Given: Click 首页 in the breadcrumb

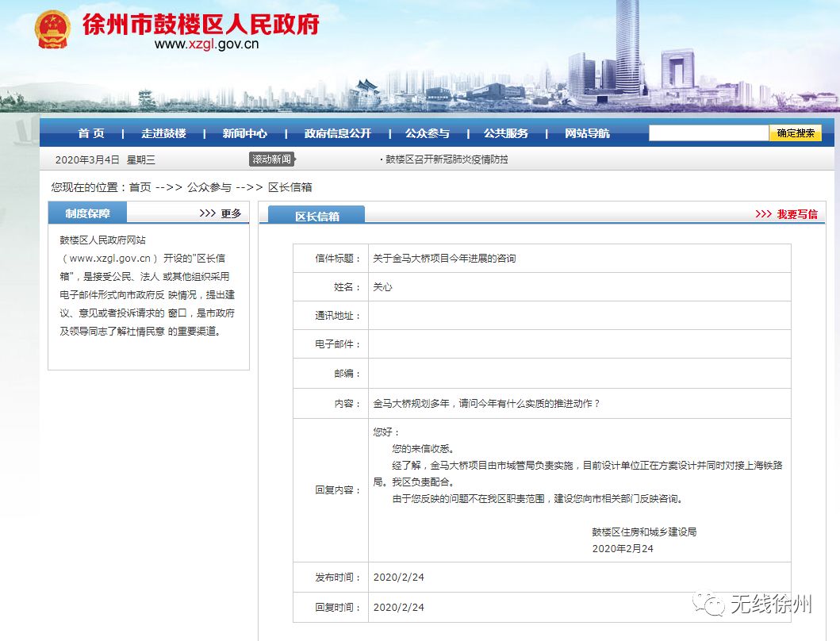Looking at the screenshot, I should tap(140, 187).
